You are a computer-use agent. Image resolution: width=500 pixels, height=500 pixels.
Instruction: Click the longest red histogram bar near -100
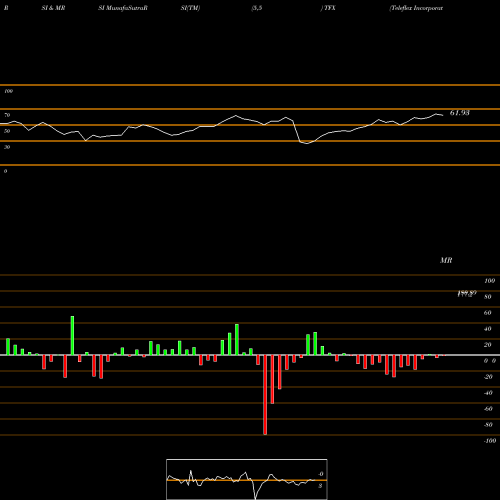(x=265, y=395)
